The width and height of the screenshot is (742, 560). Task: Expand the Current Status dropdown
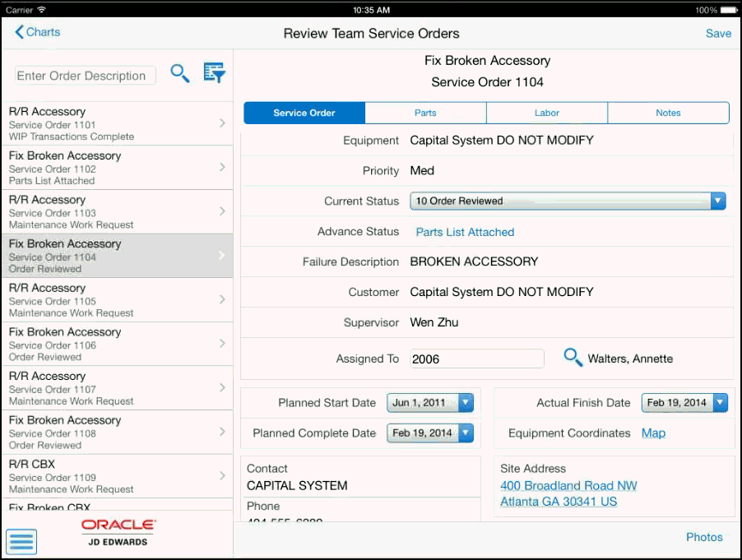tap(717, 201)
